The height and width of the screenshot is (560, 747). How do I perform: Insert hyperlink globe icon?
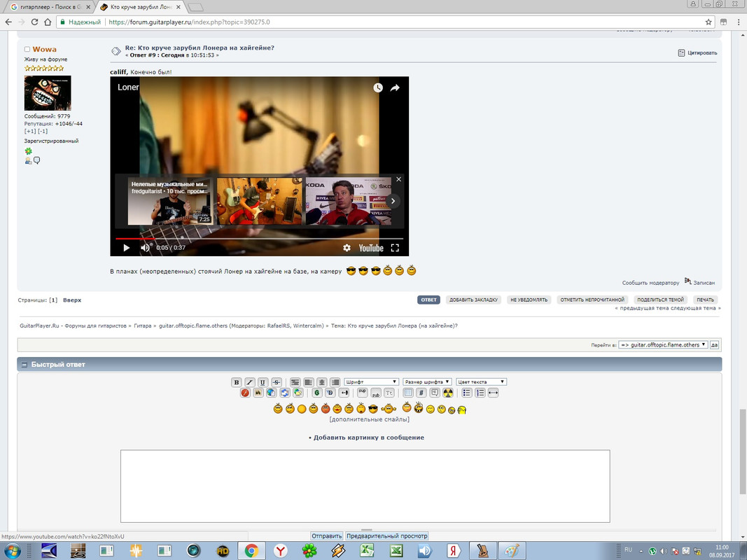pyautogui.click(x=271, y=393)
